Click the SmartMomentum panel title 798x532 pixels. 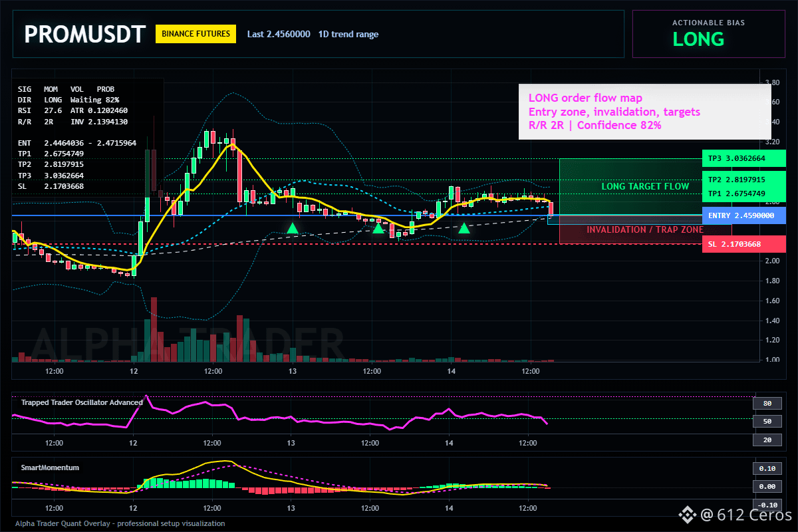(x=50, y=467)
